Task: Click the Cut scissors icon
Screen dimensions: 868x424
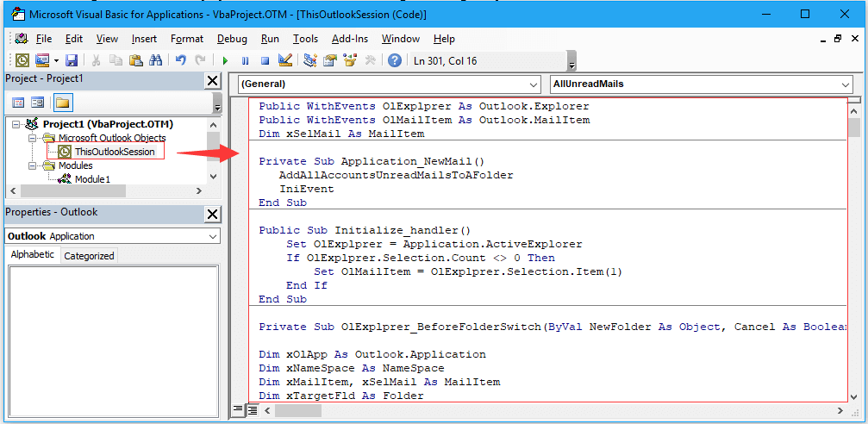Action: [x=96, y=60]
